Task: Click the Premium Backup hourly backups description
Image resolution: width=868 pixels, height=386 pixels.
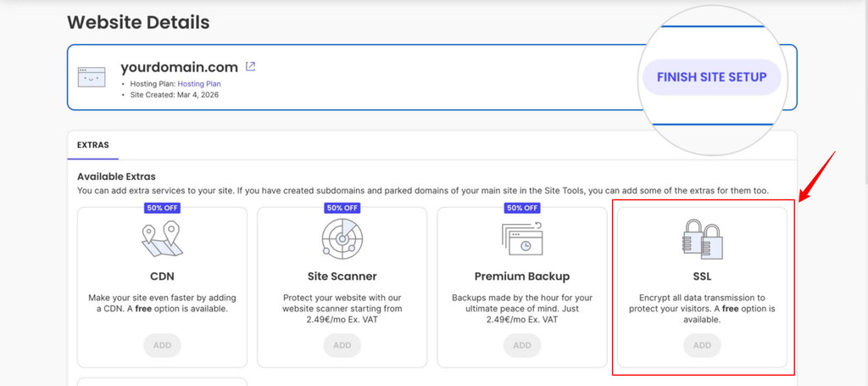Action: [522, 309]
